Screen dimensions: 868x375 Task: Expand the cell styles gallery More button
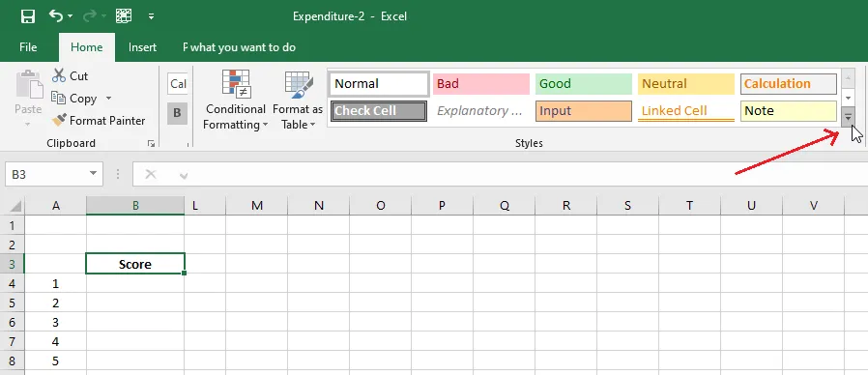(848, 117)
